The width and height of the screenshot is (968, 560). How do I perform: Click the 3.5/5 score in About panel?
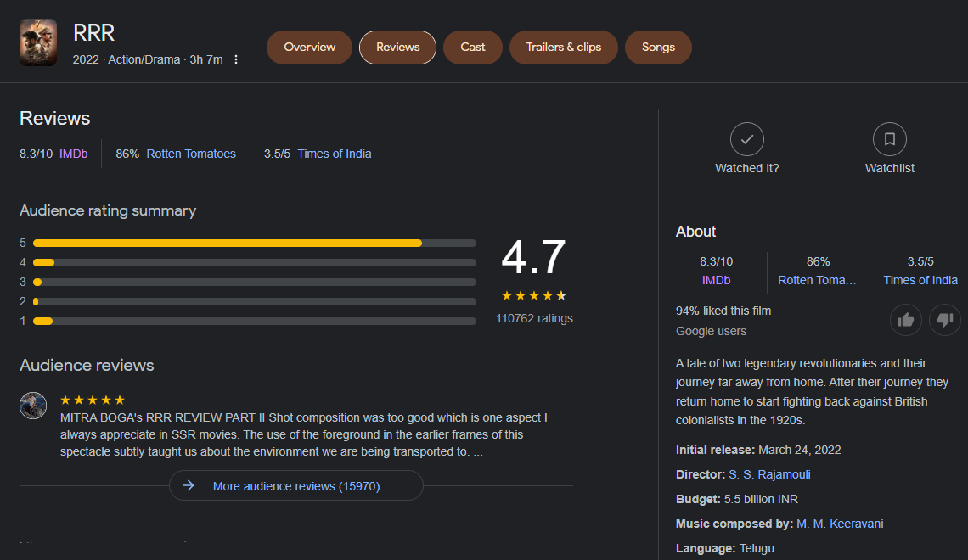(x=920, y=261)
